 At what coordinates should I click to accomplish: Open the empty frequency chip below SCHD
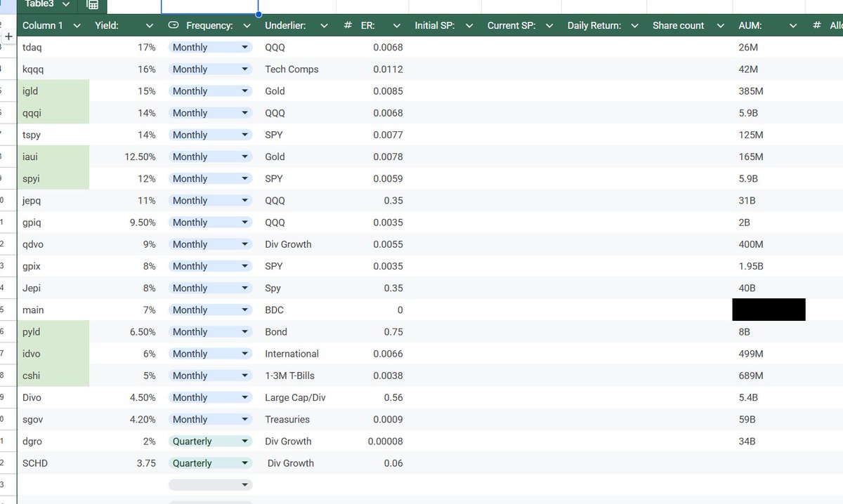point(210,485)
